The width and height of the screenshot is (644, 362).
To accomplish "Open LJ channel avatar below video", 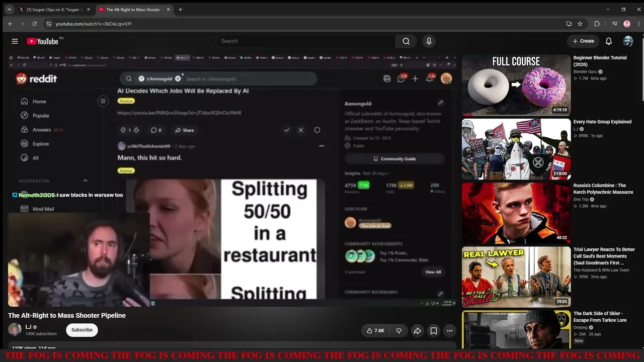I will pos(15,330).
